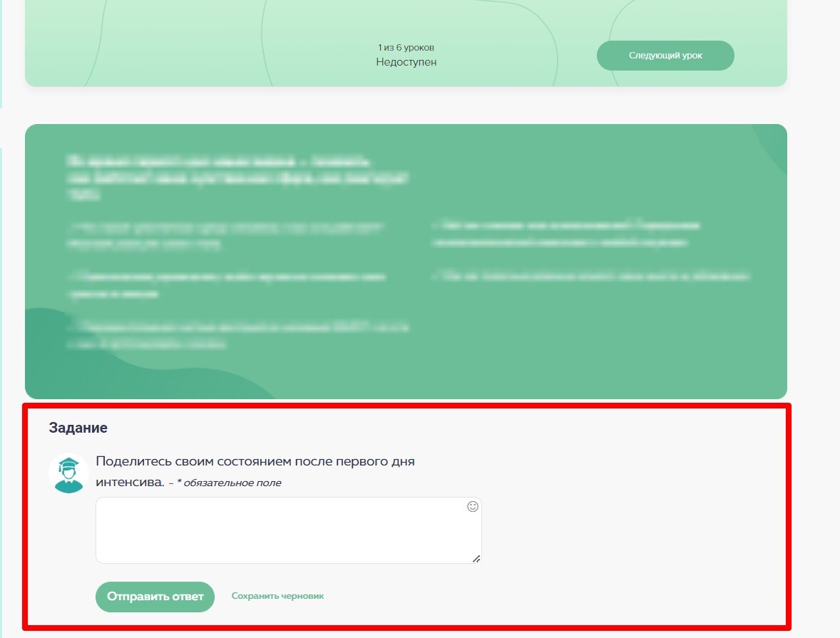Select third blurred bullet in banner's left column

coord(239,335)
